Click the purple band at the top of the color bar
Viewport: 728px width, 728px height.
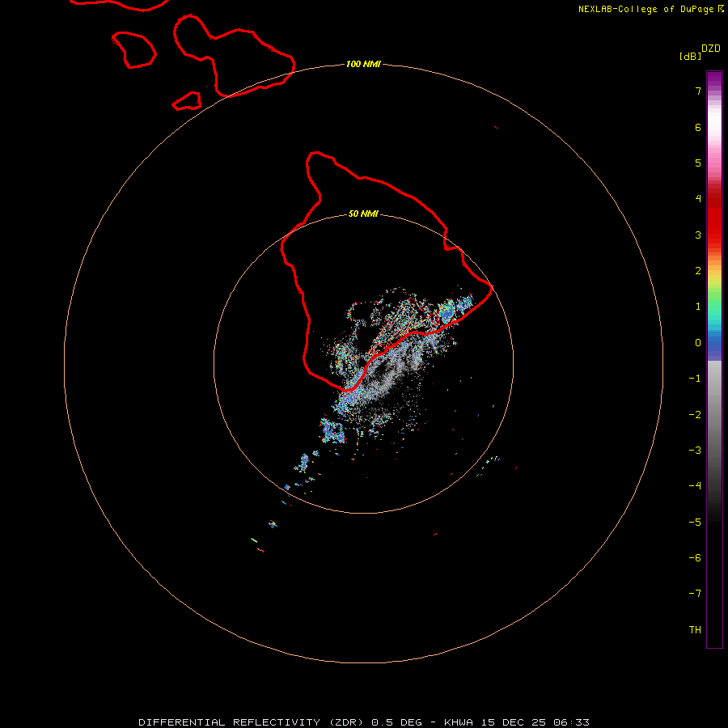pos(714,80)
